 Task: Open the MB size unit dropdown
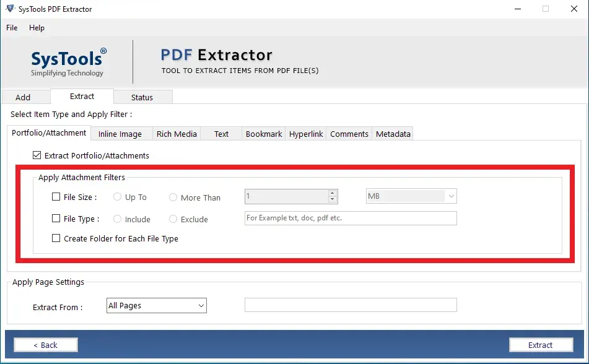(x=411, y=196)
